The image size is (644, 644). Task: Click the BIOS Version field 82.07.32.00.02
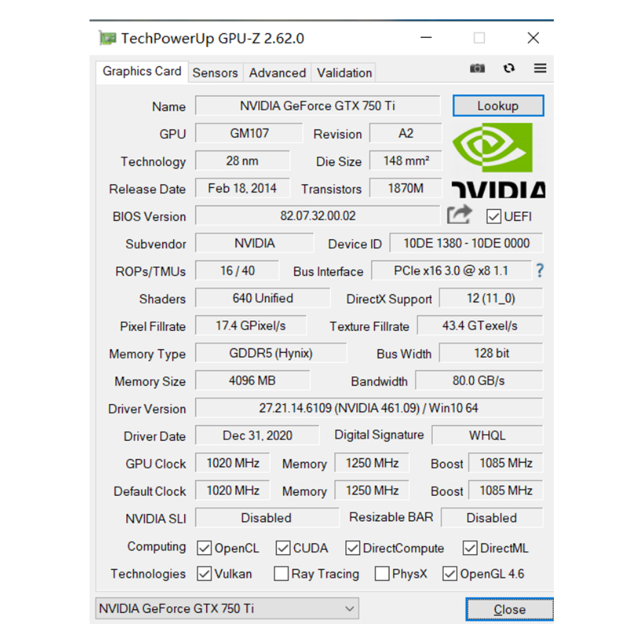(317, 216)
